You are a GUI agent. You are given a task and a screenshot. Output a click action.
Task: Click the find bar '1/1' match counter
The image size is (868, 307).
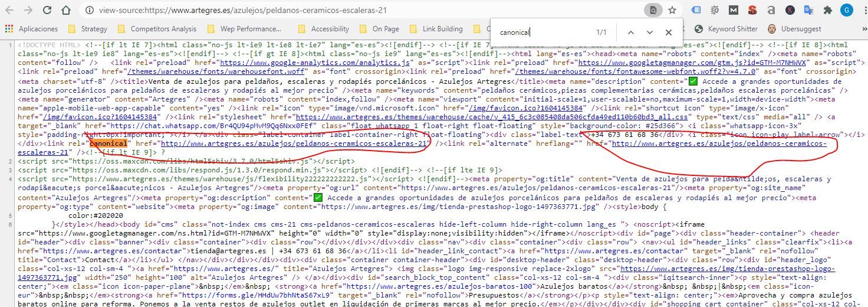point(601,32)
